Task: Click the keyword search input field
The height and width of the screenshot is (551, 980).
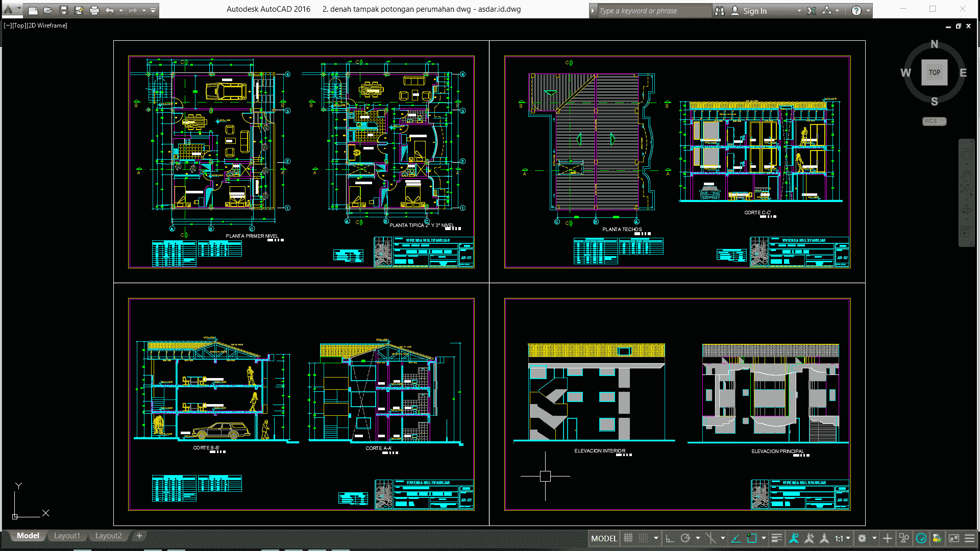Action: 654,11
